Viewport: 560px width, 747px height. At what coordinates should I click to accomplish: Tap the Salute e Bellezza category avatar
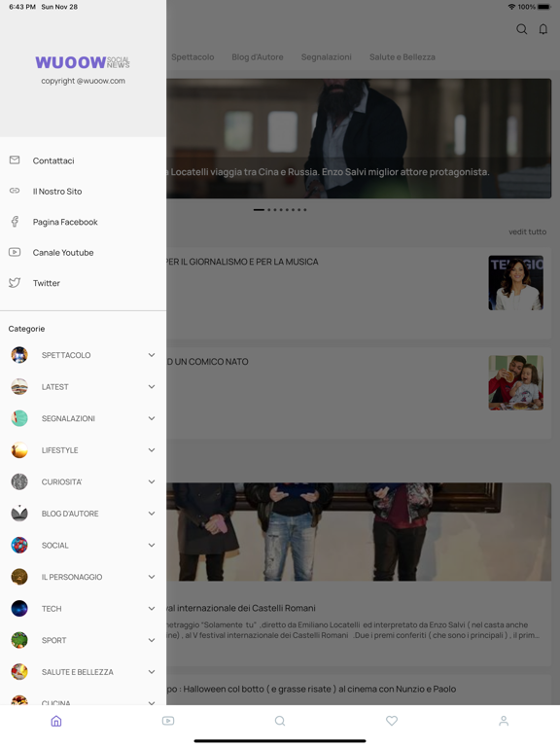pyautogui.click(x=19, y=672)
